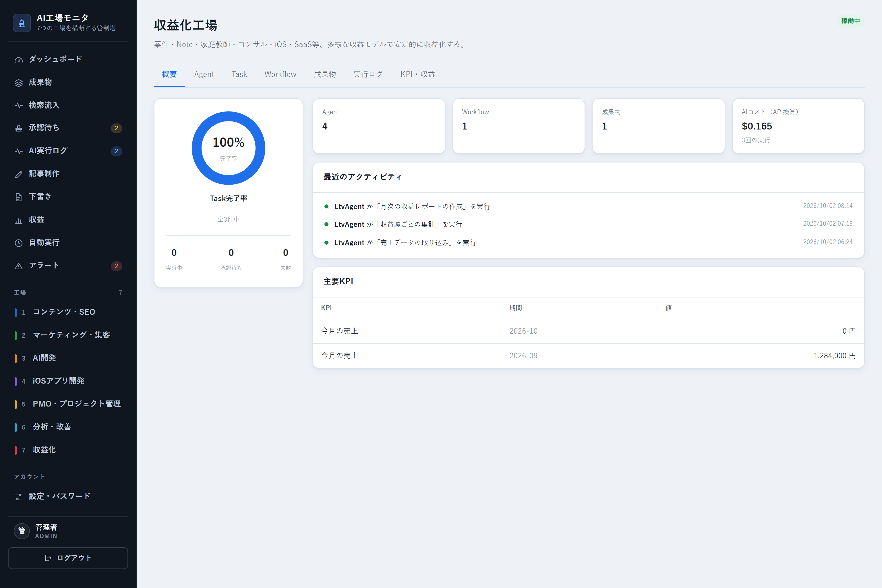Click the Agent count card showing 4
The width and height of the screenshot is (882, 588).
[379, 126]
